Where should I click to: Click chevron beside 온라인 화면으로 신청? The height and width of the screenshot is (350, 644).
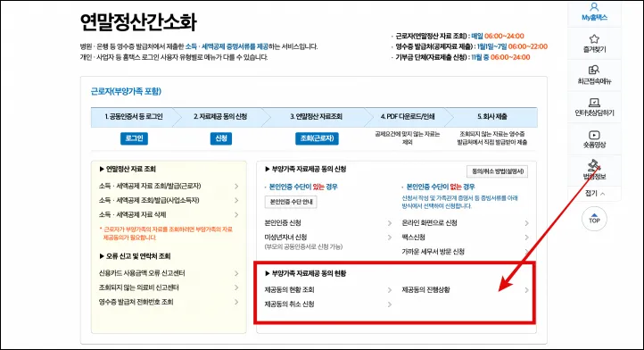click(x=526, y=223)
